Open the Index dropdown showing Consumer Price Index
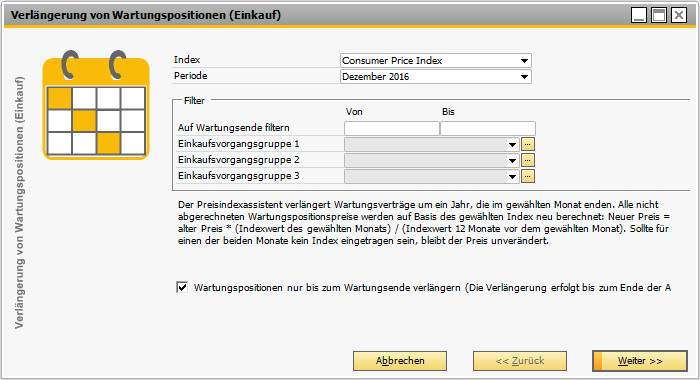 (x=435, y=60)
